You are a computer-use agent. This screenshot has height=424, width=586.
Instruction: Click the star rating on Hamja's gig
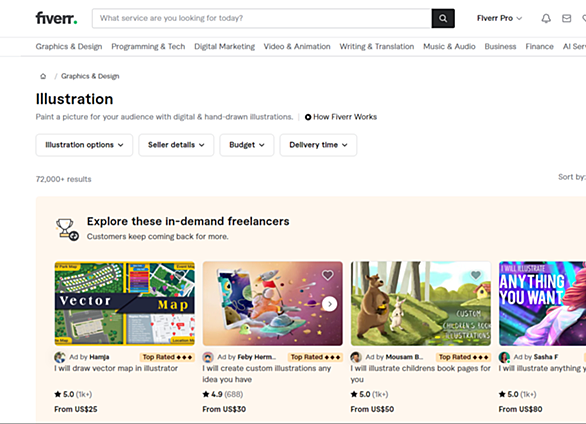point(73,394)
